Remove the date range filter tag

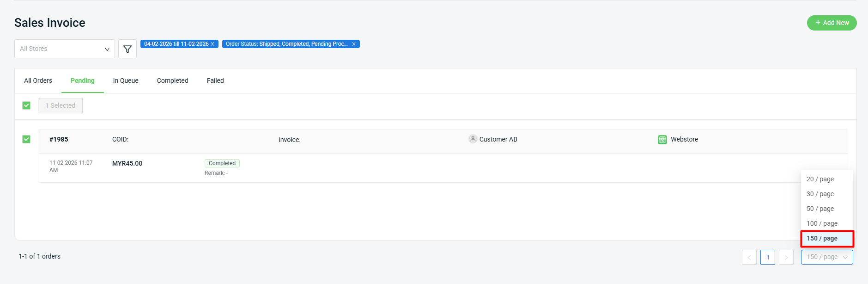pos(212,44)
